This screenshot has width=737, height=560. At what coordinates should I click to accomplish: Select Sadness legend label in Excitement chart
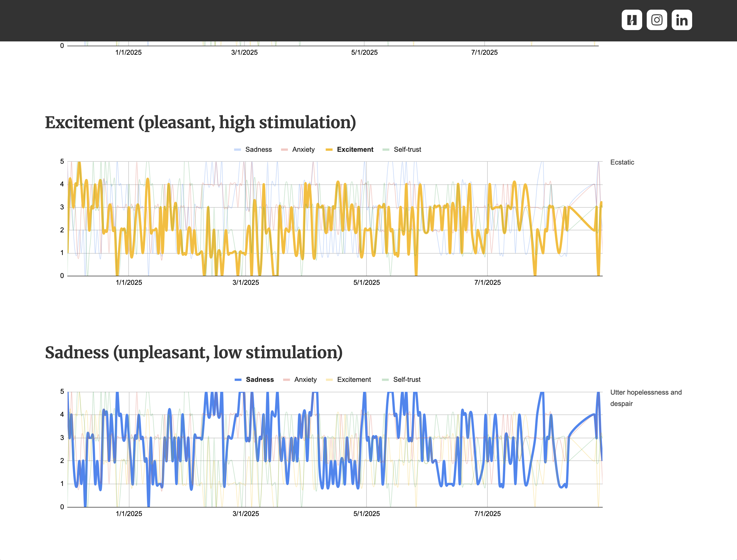pyautogui.click(x=258, y=150)
